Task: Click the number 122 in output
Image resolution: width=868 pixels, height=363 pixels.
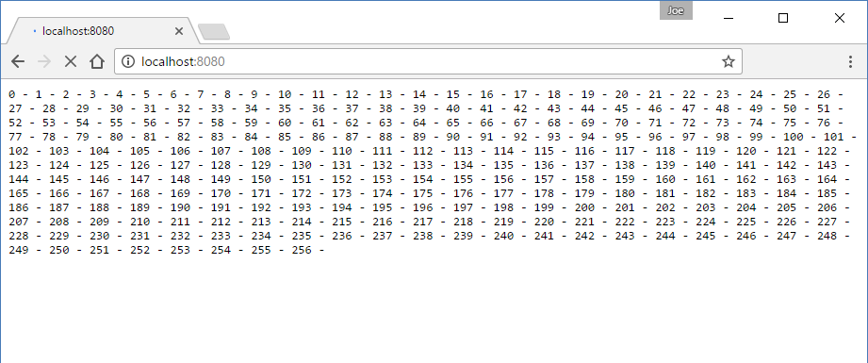Action: coord(827,151)
